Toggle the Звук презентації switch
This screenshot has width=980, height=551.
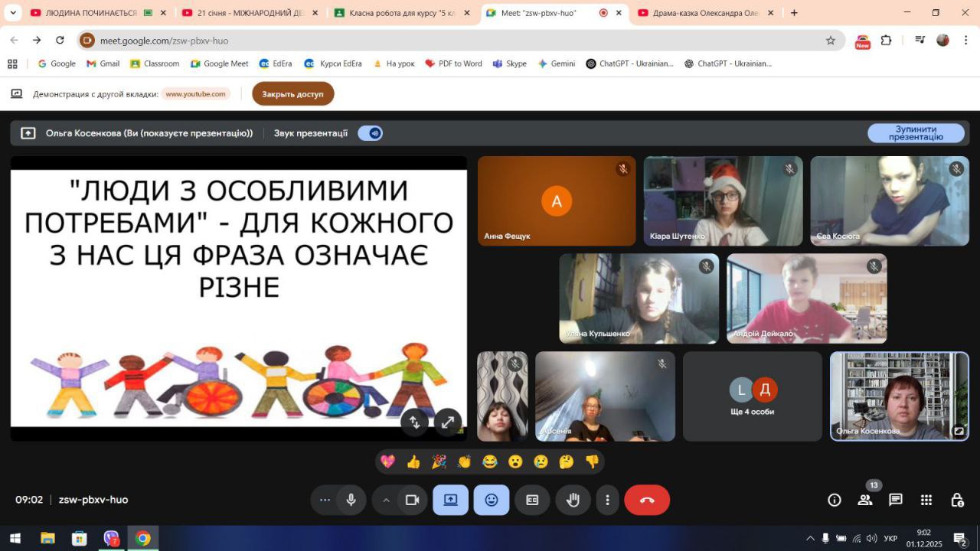click(x=371, y=133)
